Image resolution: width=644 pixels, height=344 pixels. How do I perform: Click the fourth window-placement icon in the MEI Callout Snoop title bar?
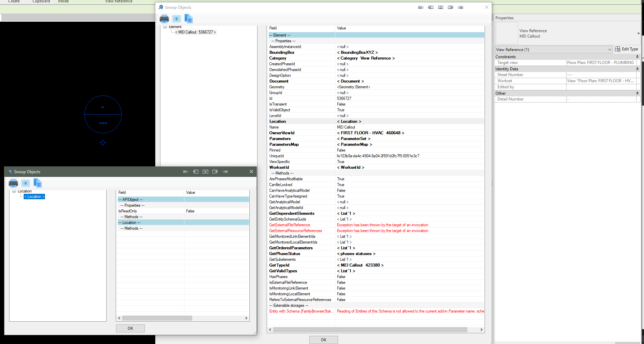450,7
